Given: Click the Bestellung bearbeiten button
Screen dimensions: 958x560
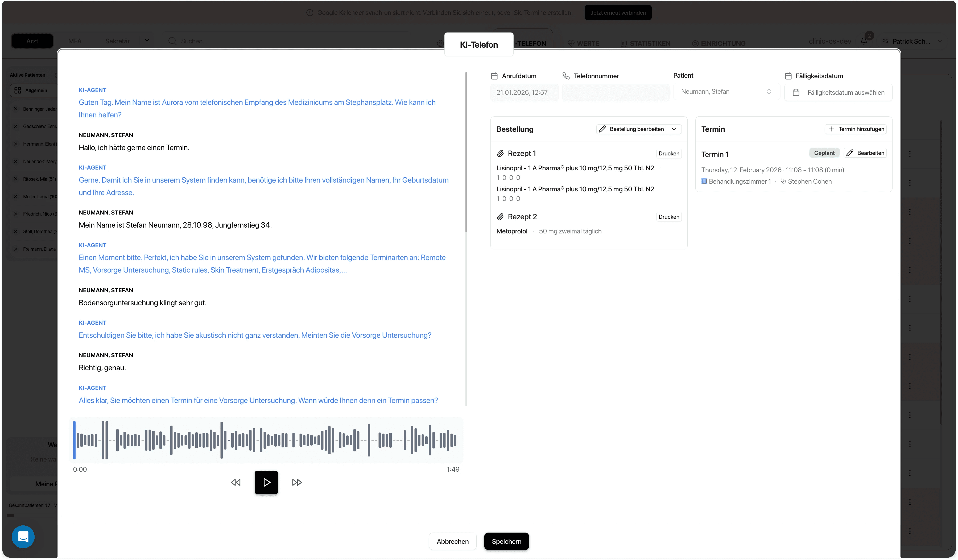Looking at the screenshot, I should pyautogui.click(x=631, y=129).
